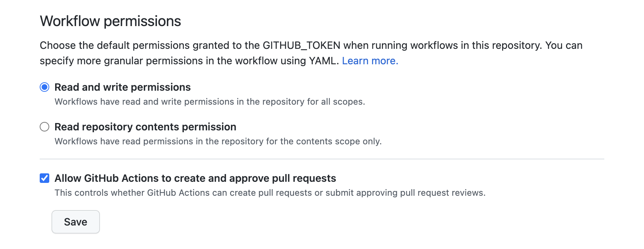Click the read and write scopes description

[210, 102]
